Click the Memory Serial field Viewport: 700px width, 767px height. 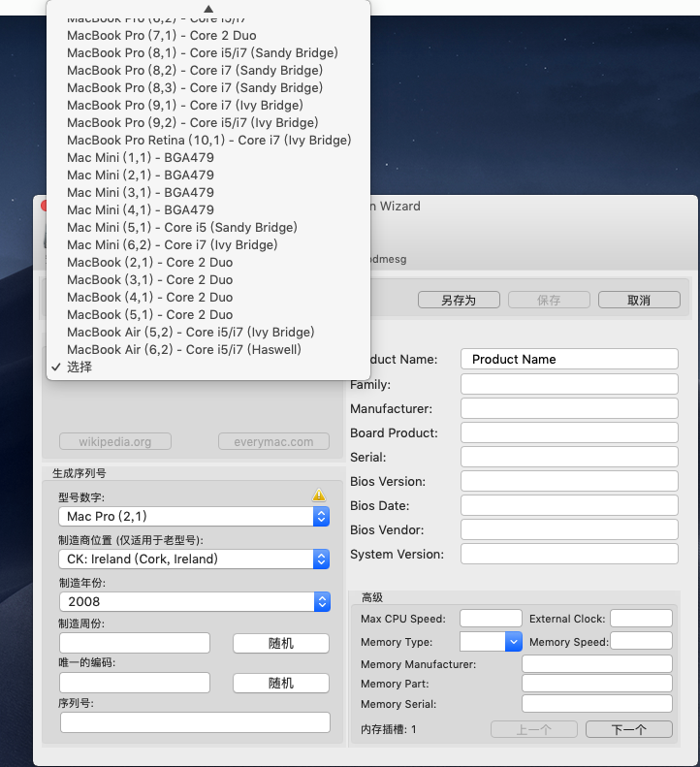597,703
